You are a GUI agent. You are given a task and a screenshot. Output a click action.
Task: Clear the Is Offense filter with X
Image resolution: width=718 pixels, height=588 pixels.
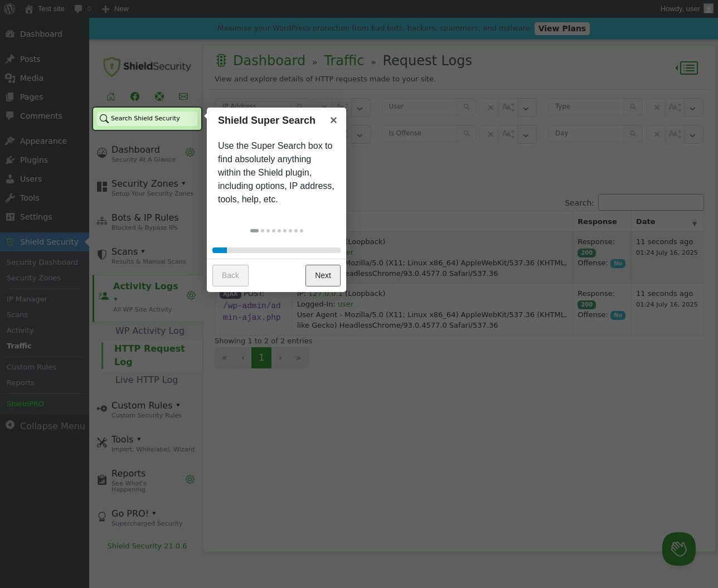click(x=491, y=134)
